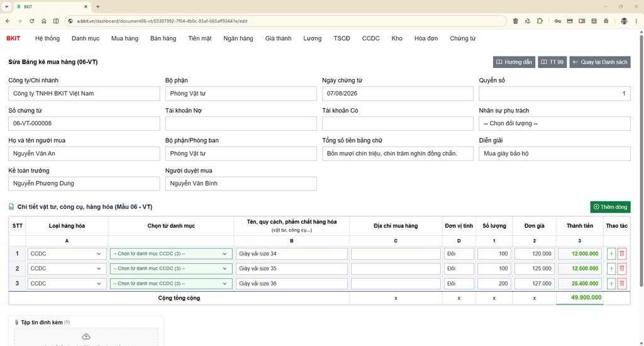
Task: Open the Lương menu
Action: 313,38
